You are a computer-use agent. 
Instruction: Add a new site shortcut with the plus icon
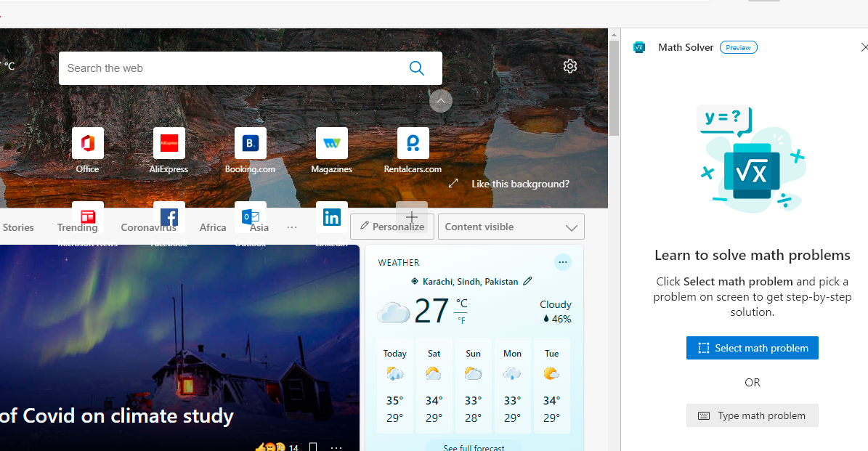tap(411, 216)
